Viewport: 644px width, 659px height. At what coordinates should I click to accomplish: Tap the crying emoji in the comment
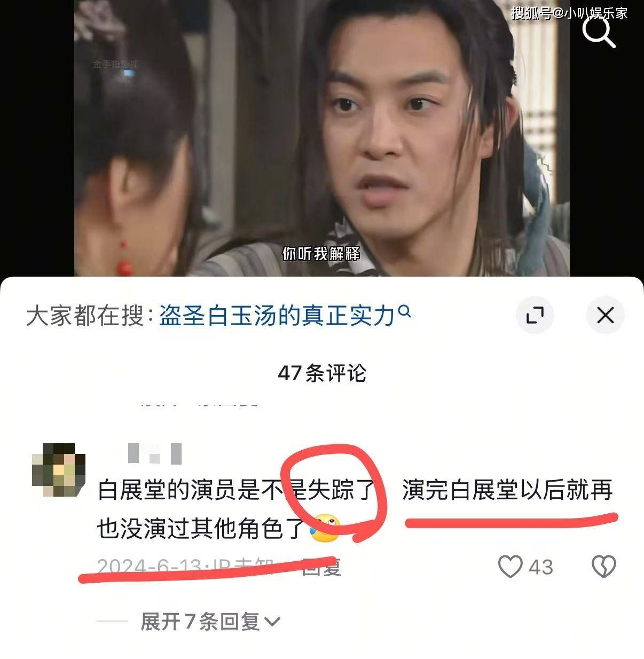click(x=325, y=529)
